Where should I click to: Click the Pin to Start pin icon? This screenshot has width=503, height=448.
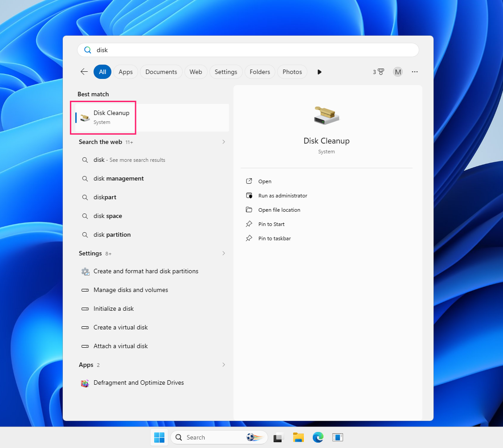249,224
